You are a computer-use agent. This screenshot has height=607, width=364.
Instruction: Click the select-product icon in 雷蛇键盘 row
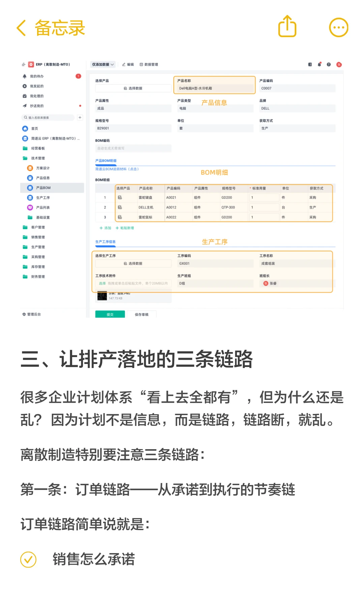[x=120, y=198]
